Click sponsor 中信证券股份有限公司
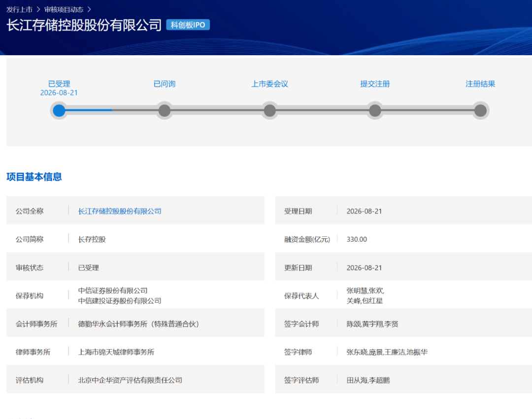The image size is (532, 419). click(x=113, y=290)
